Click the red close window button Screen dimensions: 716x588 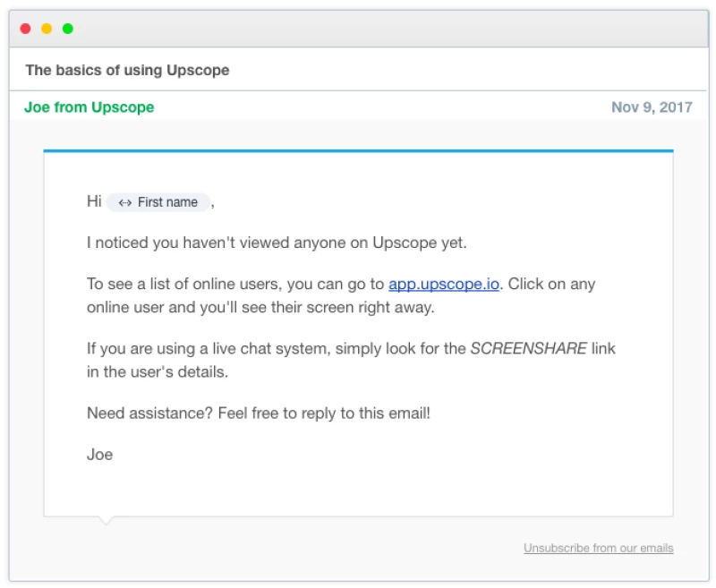click(x=25, y=29)
